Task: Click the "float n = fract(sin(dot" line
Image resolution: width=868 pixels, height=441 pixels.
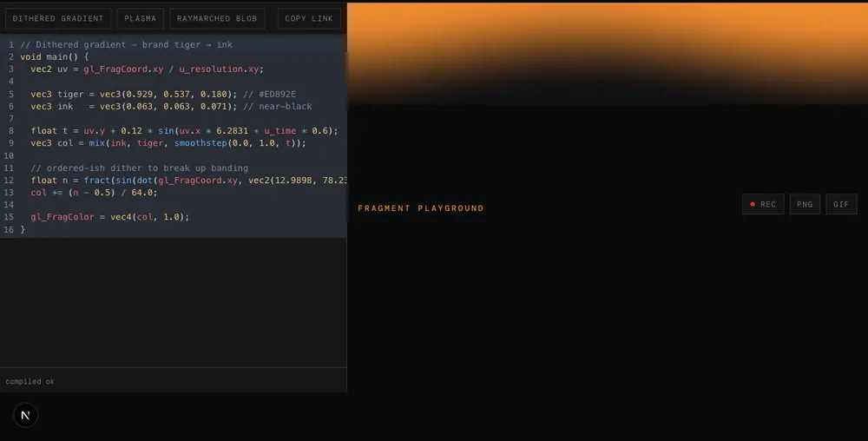Action: tap(188, 181)
